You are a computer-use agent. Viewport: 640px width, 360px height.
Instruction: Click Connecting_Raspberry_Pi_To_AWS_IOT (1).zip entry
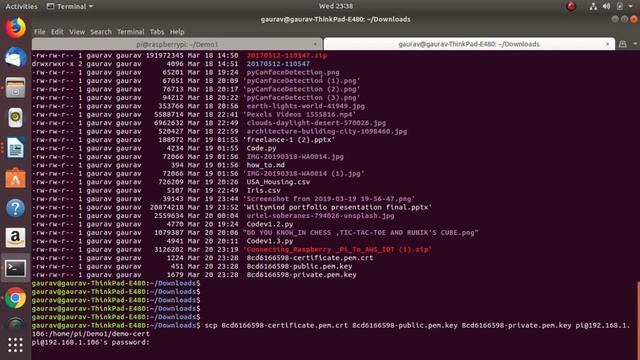tap(337, 249)
